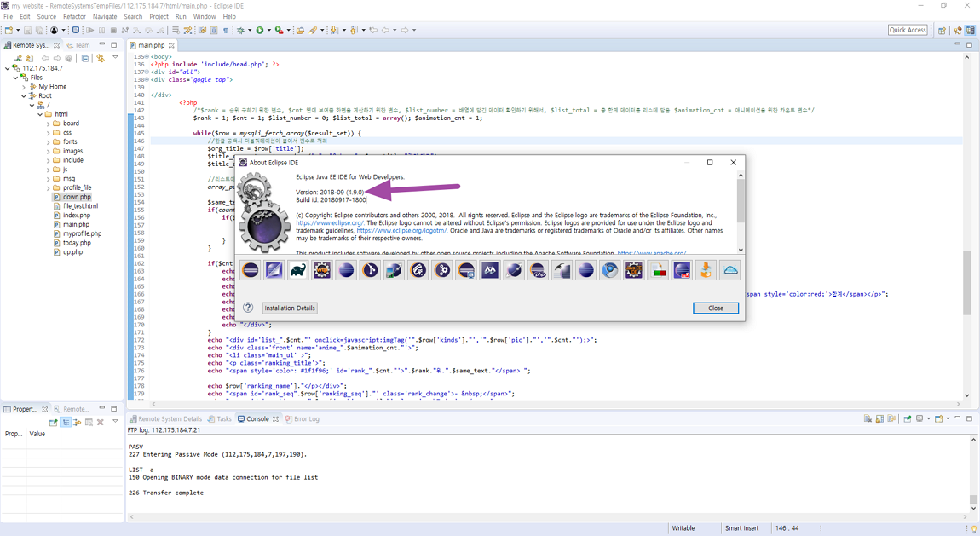Close the main.php editor tab
This screenshot has width=980, height=536.
click(171, 45)
